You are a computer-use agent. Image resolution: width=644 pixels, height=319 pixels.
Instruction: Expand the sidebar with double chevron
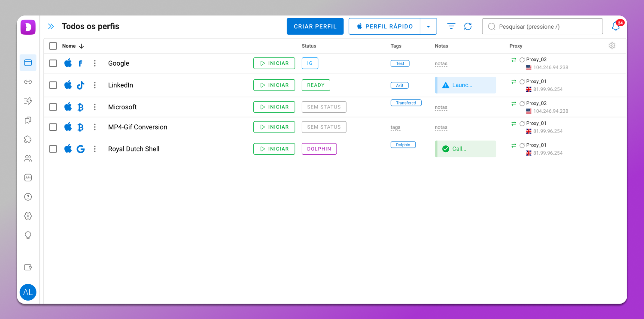[51, 27]
